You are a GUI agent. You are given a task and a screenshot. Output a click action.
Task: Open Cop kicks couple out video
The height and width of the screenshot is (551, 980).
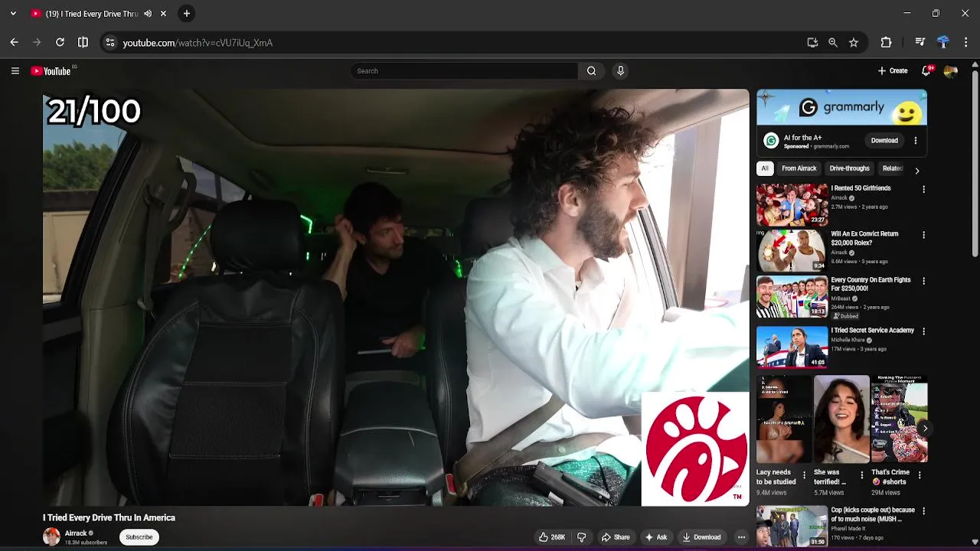(x=792, y=527)
